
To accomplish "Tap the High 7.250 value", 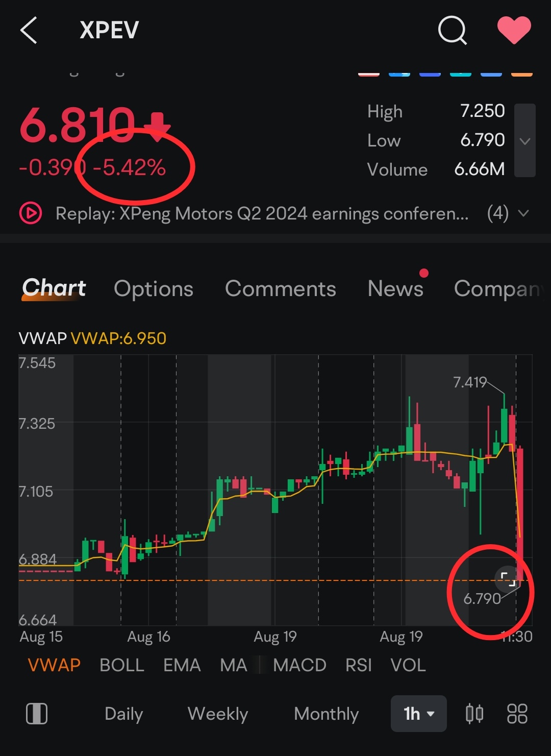I will click(482, 111).
